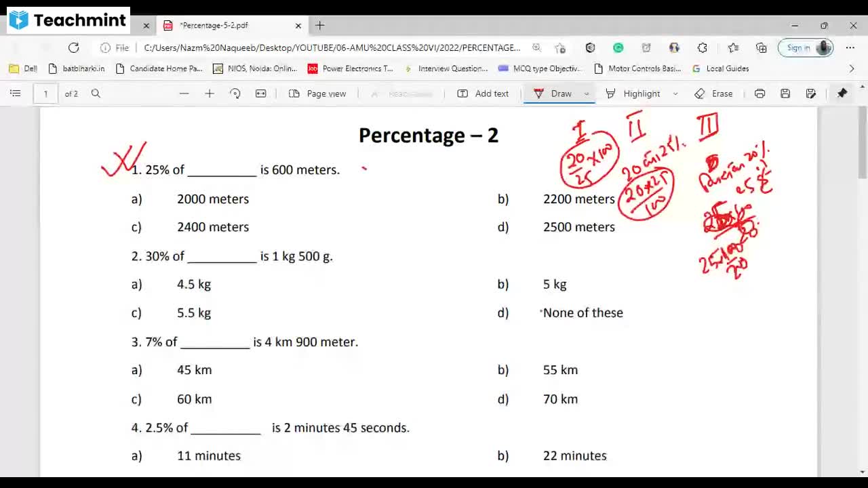Screen dimensions: 868x488
Task: Expand the Highlight color options arrow
Action: 675,94
